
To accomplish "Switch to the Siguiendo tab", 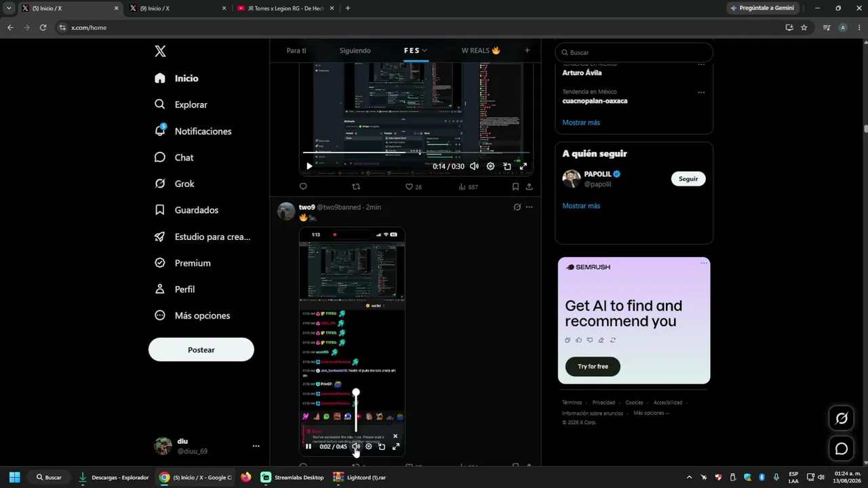I will [355, 50].
